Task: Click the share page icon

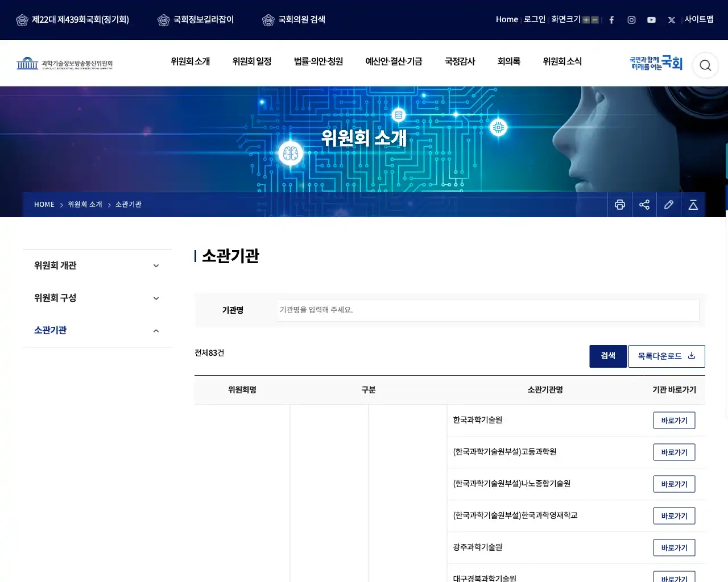Action: pyautogui.click(x=644, y=205)
